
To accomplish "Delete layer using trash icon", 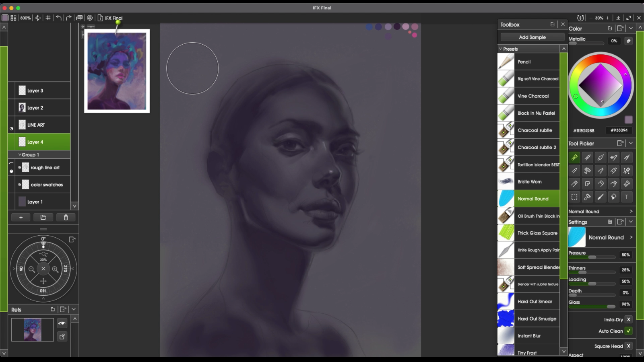I will click(x=66, y=217).
